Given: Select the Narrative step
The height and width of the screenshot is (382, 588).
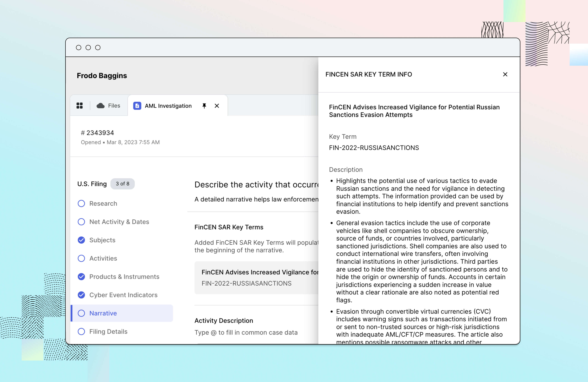Looking at the screenshot, I should tap(122, 313).
